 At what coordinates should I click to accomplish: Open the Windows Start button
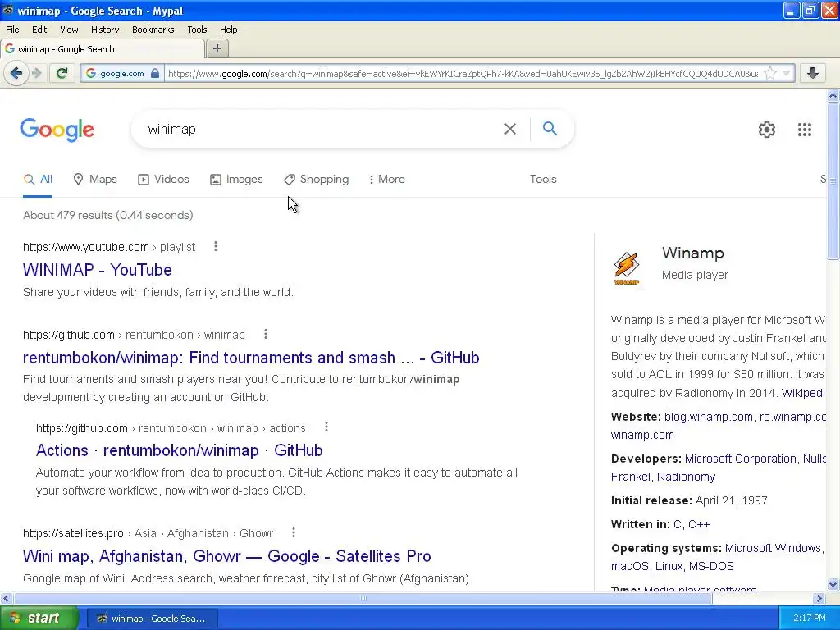(x=39, y=618)
